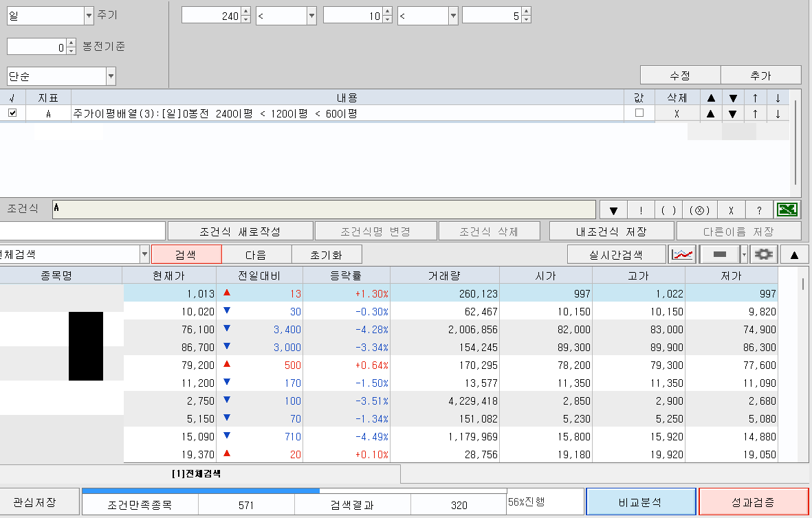Image resolution: width=812 pixels, height=518 pixels.
Task: Increase the 240 value with its stepper
Action: click(246, 12)
